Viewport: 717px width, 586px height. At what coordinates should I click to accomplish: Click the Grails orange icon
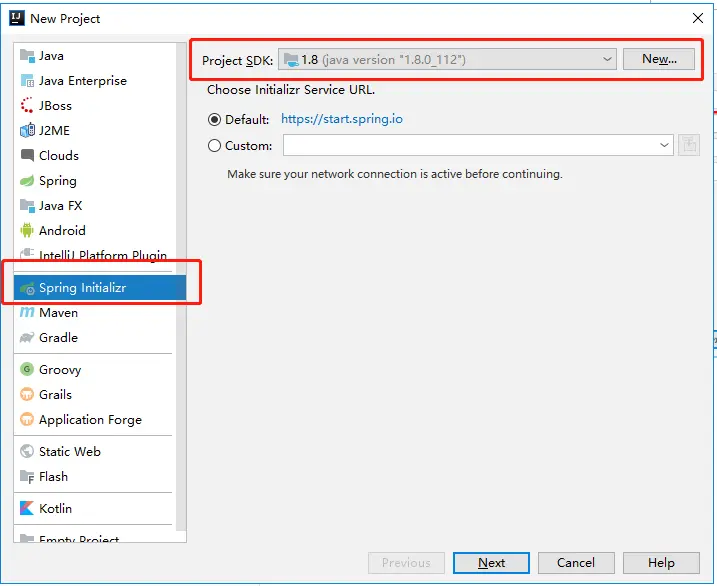[x=27, y=394]
